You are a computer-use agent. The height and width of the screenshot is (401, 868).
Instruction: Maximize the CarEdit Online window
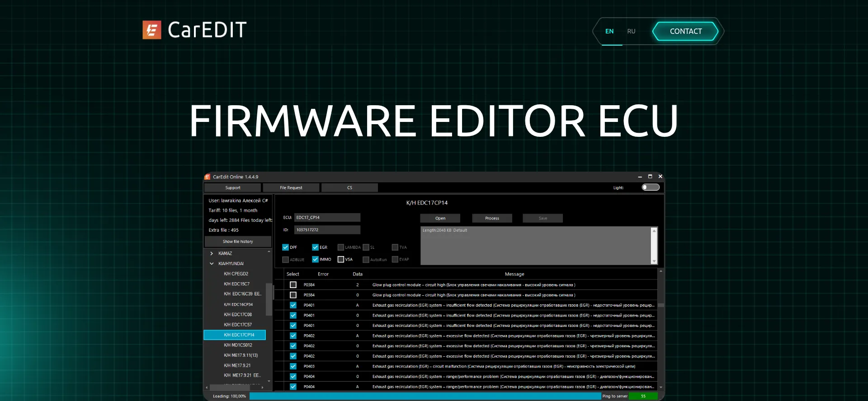pyautogui.click(x=650, y=177)
